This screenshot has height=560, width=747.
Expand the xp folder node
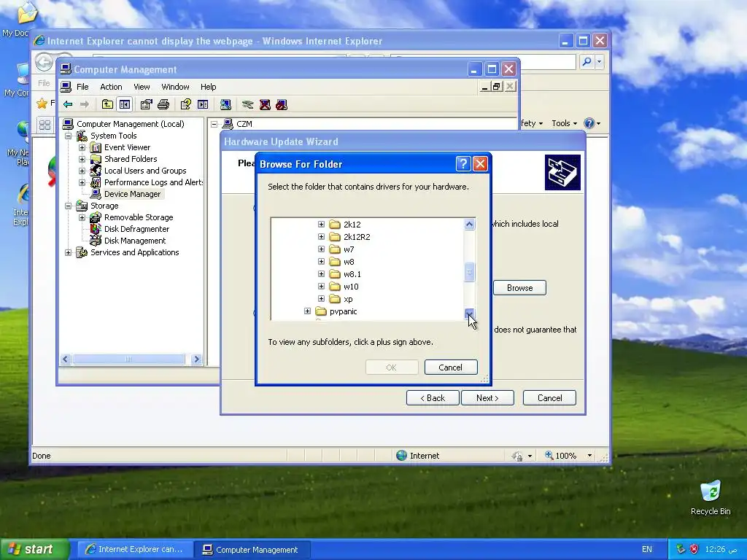coord(321,299)
